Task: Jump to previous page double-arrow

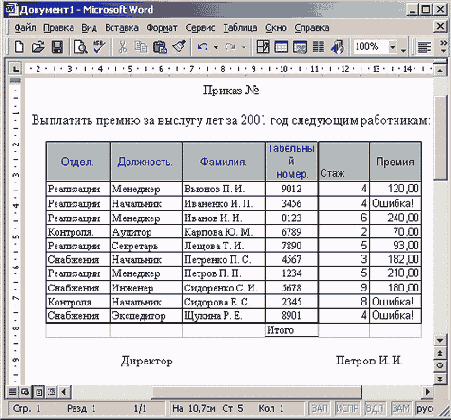Action: tap(440, 353)
